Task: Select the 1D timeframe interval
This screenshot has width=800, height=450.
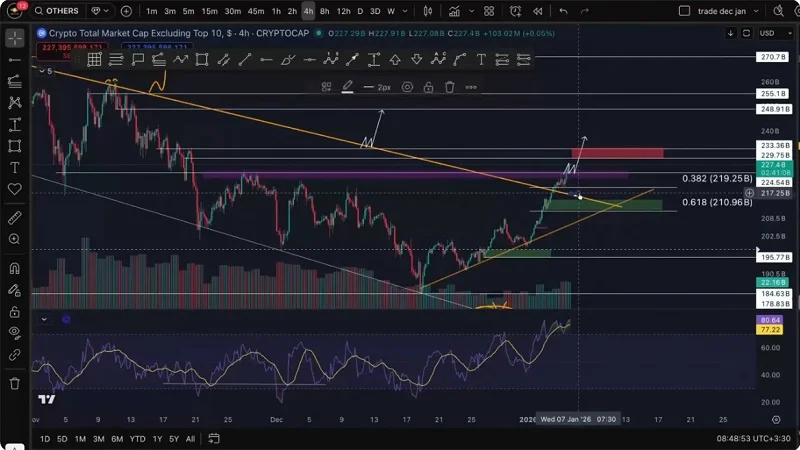Action: [44, 439]
